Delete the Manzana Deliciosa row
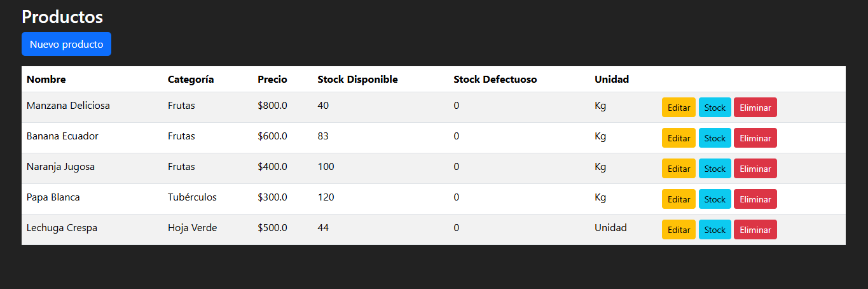 [755, 108]
